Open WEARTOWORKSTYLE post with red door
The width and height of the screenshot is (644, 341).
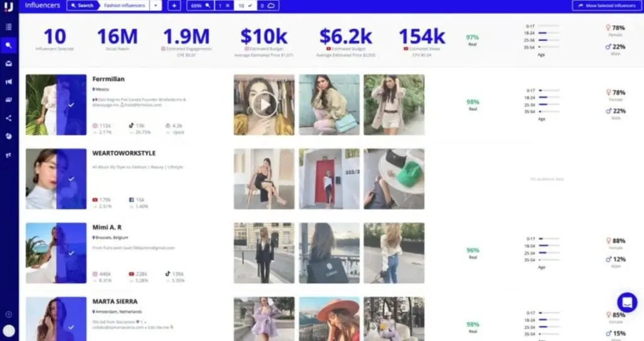pyautogui.click(x=329, y=179)
